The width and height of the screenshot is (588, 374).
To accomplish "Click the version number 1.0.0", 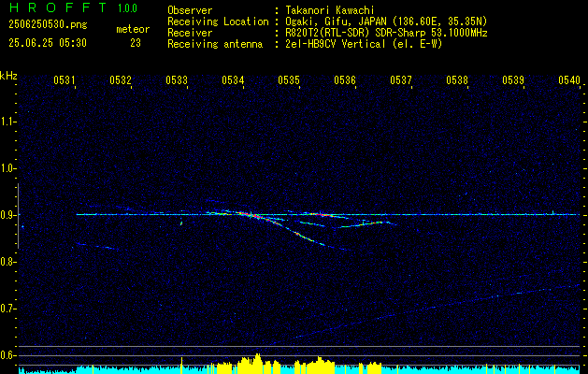I will (127, 8).
